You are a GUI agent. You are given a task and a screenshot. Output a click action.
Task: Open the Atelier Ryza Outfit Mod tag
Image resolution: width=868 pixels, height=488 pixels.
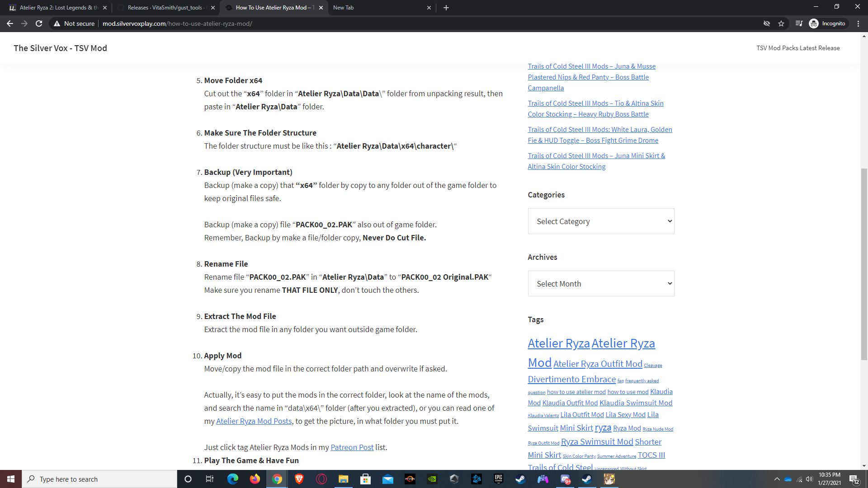[x=598, y=364]
